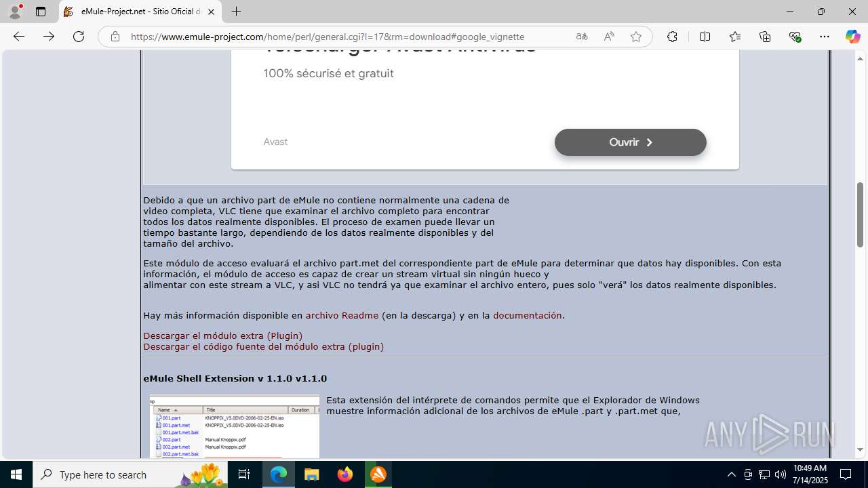The width and height of the screenshot is (868, 488).
Task: Open Collections icon in toolbar
Action: [x=765, y=37]
